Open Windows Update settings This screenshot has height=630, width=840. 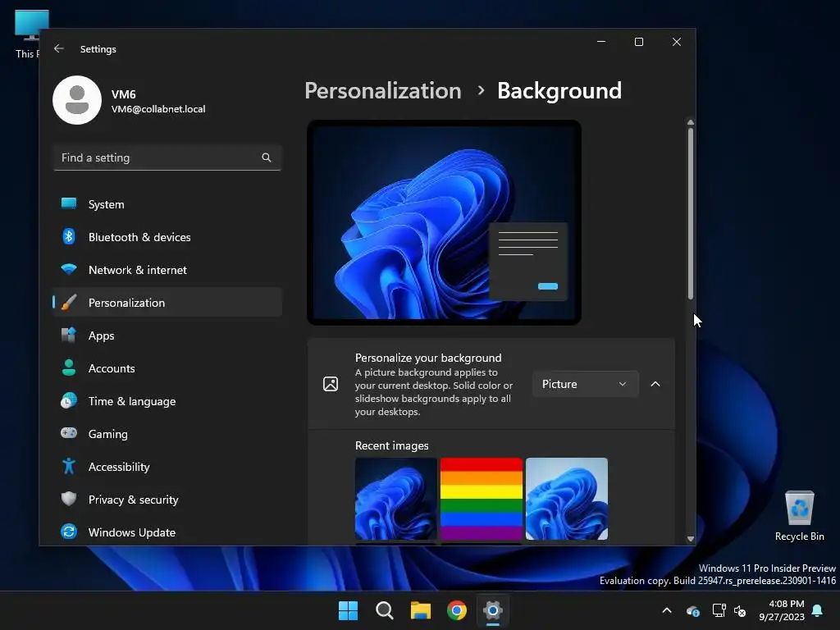point(167,532)
